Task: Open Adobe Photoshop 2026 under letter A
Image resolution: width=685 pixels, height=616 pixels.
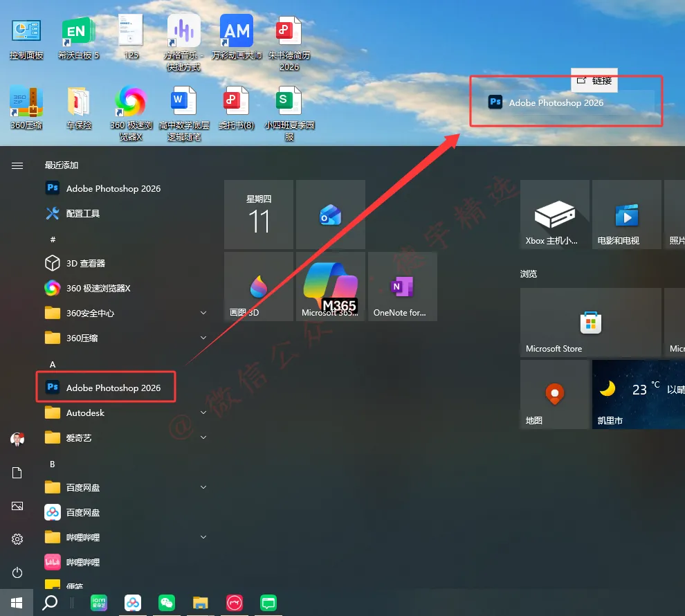Action: pos(125,388)
